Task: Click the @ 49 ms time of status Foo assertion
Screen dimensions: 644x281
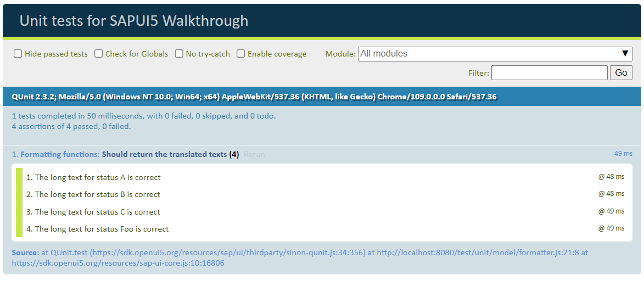Action: [x=612, y=228]
